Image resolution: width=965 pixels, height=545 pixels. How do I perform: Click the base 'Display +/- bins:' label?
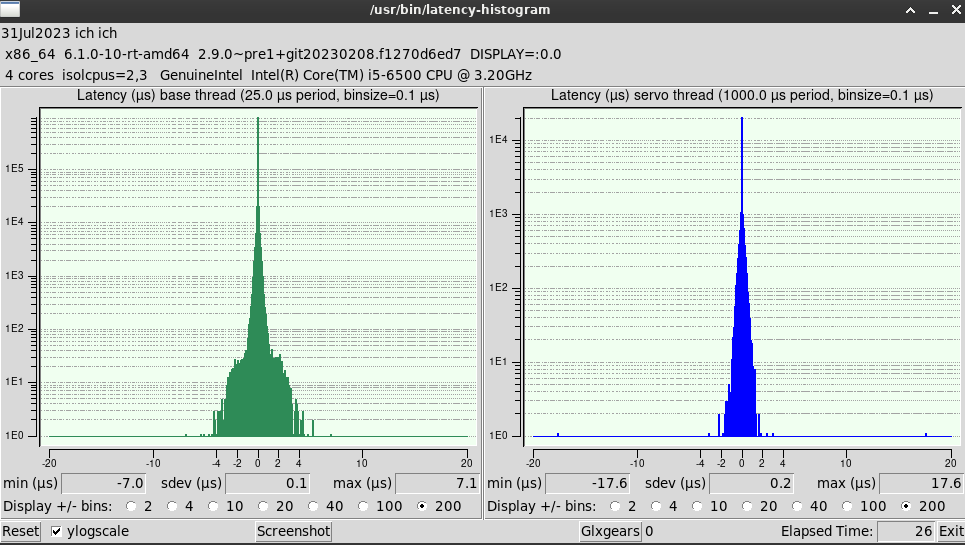[x=58, y=506]
